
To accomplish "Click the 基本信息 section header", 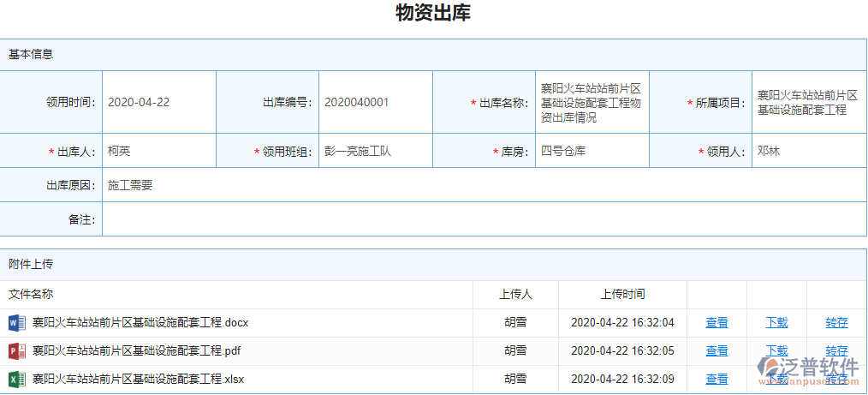I will click(x=433, y=55).
